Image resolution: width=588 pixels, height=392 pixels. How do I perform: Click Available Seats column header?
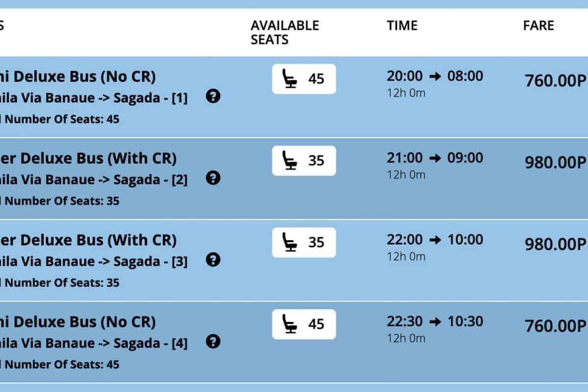[x=285, y=32]
